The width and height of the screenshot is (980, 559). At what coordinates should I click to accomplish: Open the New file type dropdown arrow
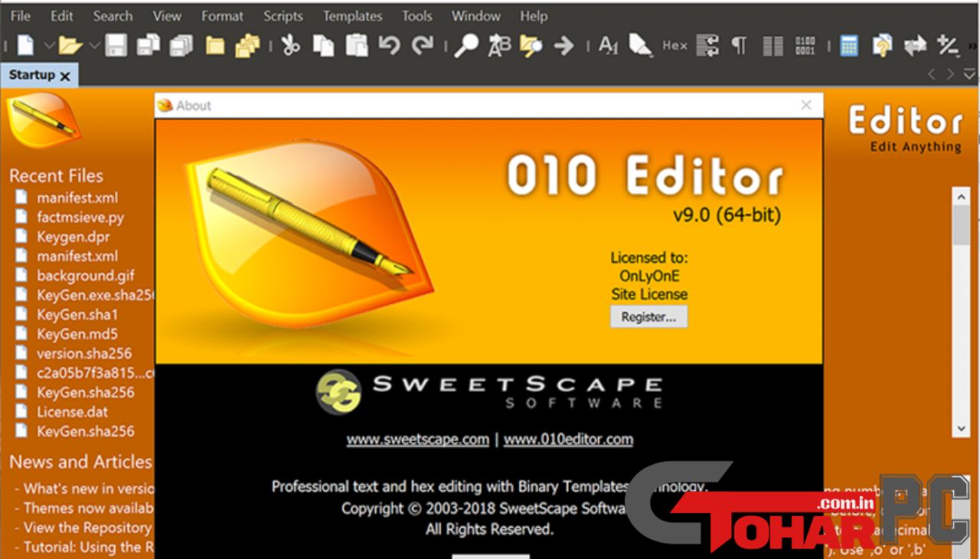pos(49,46)
